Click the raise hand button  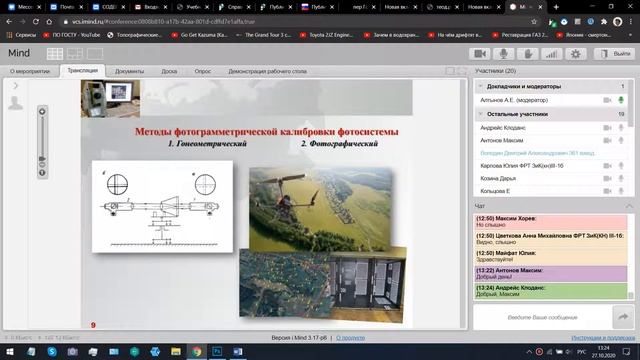[528, 54]
